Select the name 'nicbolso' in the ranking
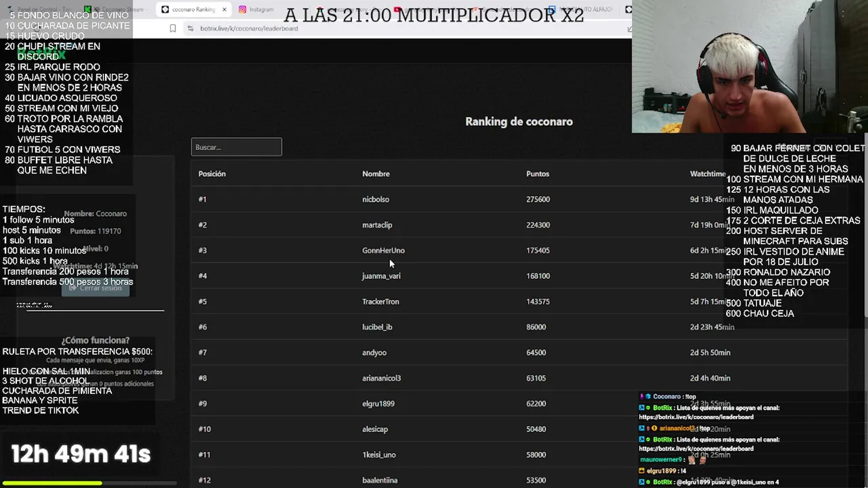868x488 pixels. point(376,199)
